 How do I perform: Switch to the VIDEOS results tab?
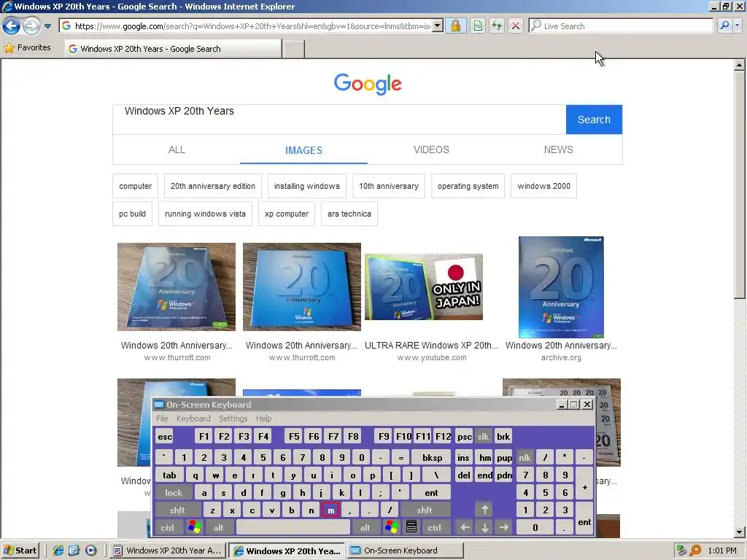pos(431,149)
